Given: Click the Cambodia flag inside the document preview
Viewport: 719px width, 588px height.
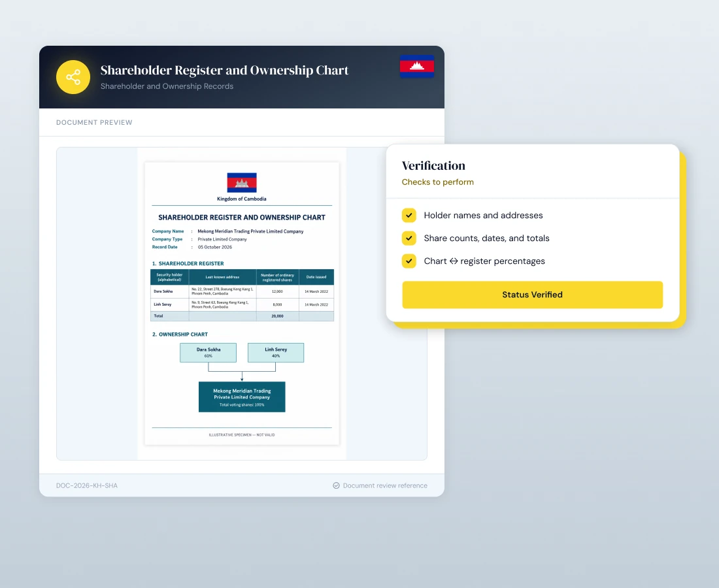Looking at the screenshot, I should click(242, 183).
